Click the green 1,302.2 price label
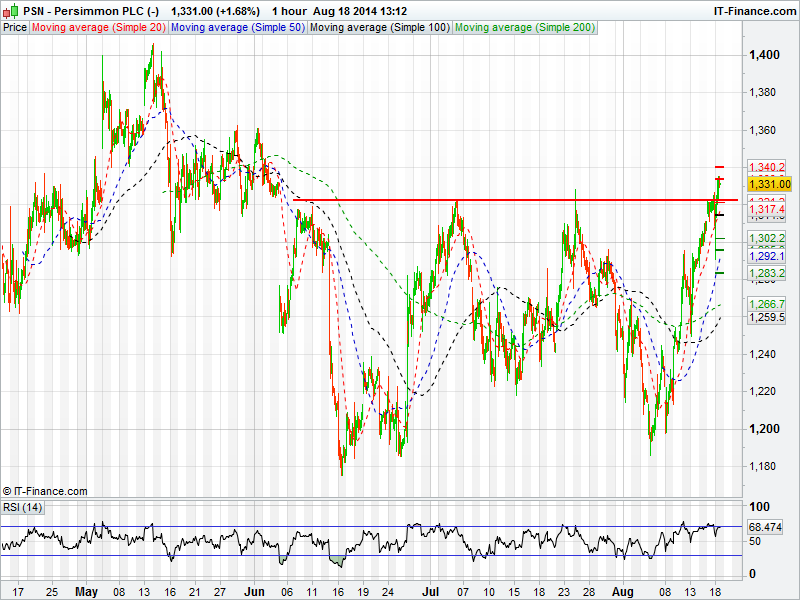This screenshot has width=800, height=600. tap(766, 238)
